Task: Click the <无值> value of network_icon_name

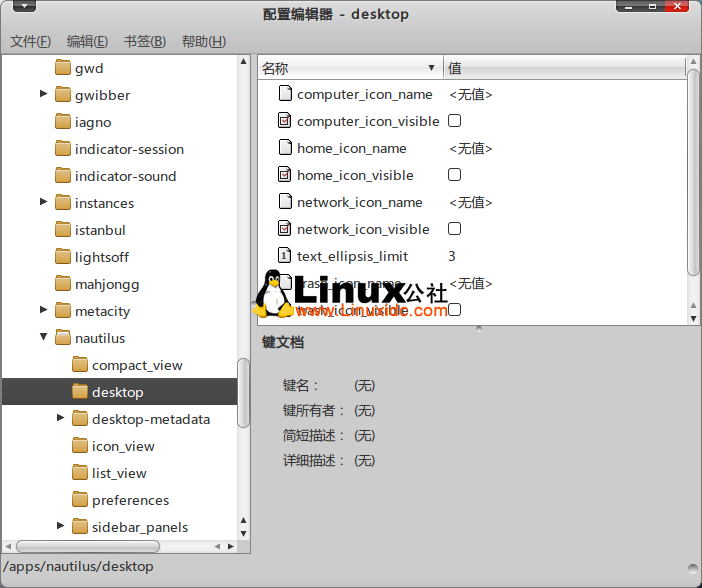Action: [471, 202]
